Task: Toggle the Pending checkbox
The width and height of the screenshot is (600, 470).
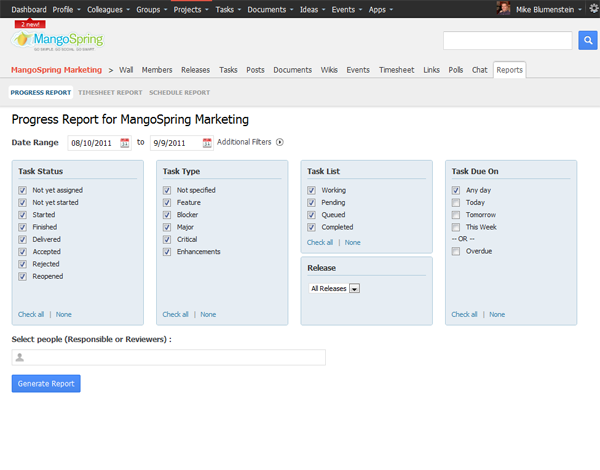Action: point(311,202)
